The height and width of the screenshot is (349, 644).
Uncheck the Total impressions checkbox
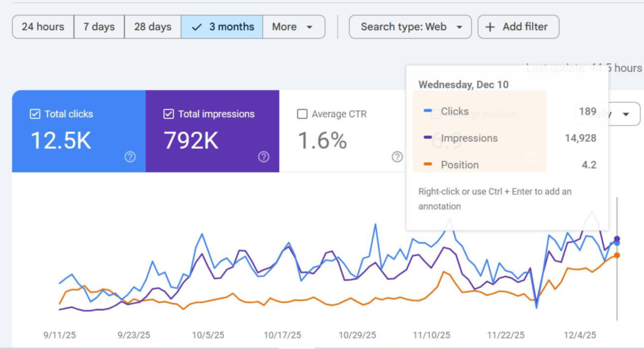pyautogui.click(x=169, y=114)
